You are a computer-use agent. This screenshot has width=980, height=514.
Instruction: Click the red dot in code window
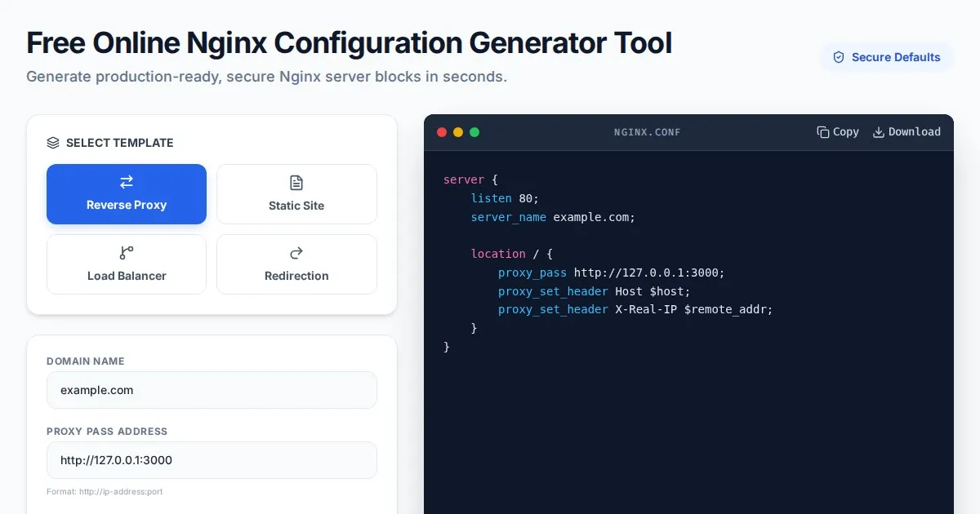(442, 132)
